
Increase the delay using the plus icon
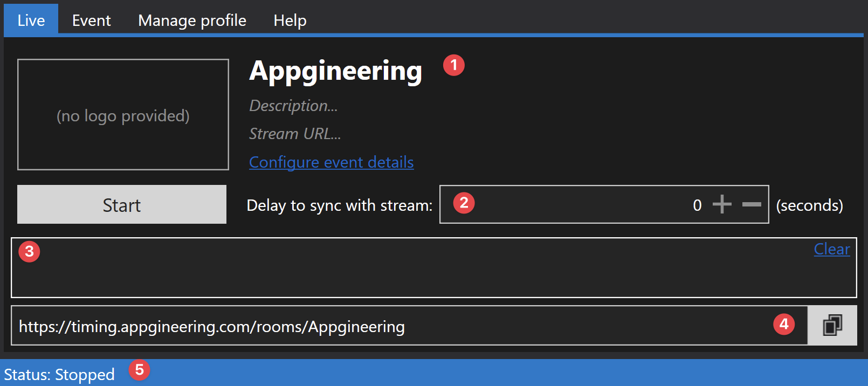[722, 204]
